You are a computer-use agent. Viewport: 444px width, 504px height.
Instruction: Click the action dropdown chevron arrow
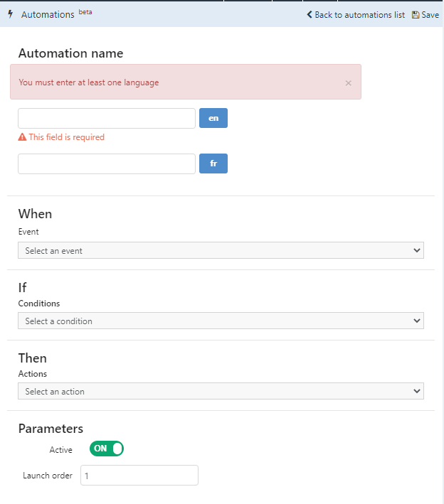(x=417, y=391)
